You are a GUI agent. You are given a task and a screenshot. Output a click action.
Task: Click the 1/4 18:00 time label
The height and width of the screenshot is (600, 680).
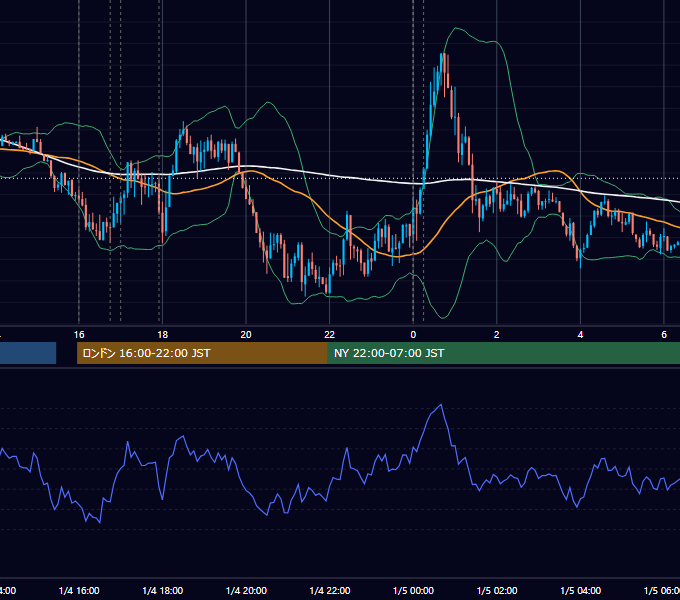[x=163, y=590]
